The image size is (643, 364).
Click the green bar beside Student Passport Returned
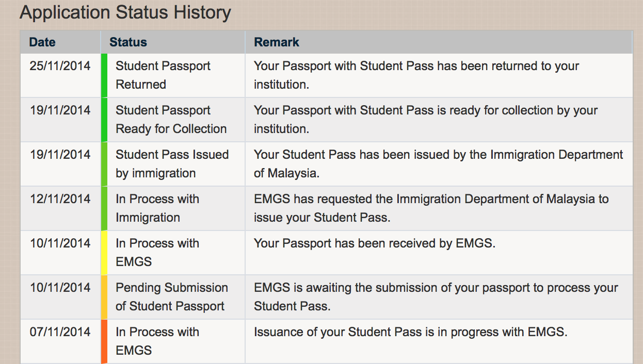pyautogui.click(x=104, y=75)
